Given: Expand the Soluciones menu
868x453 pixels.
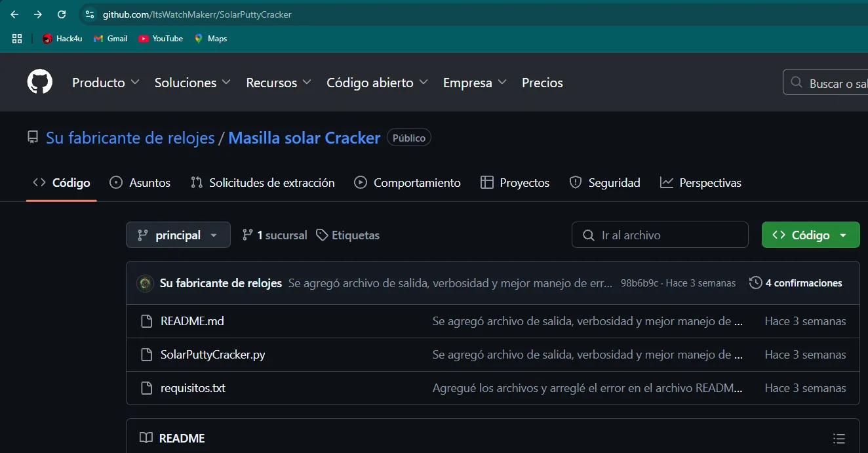Looking at the screenshot, I should [192, 83].
